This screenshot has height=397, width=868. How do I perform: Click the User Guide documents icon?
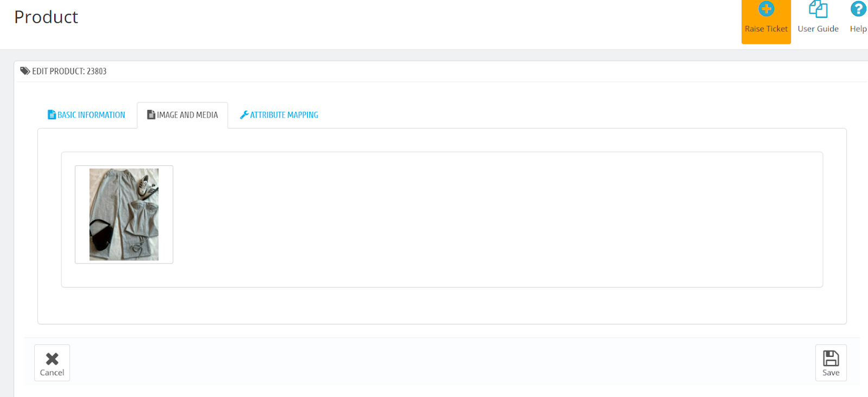tap(818, 9)
